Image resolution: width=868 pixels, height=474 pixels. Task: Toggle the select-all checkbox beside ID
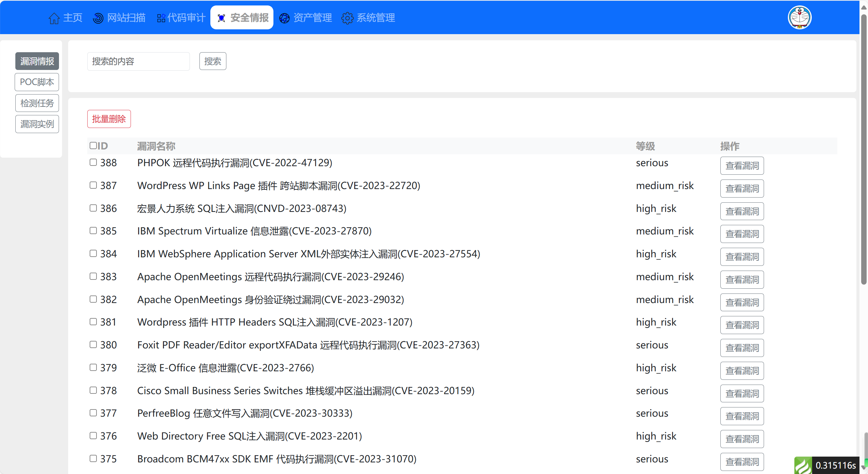pos(93,145)
